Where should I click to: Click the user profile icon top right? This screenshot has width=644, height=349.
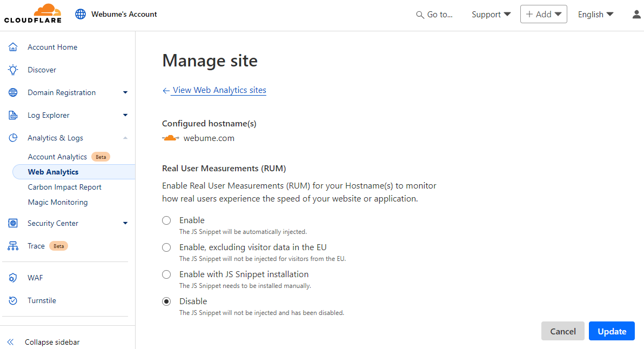click(636, 14)
